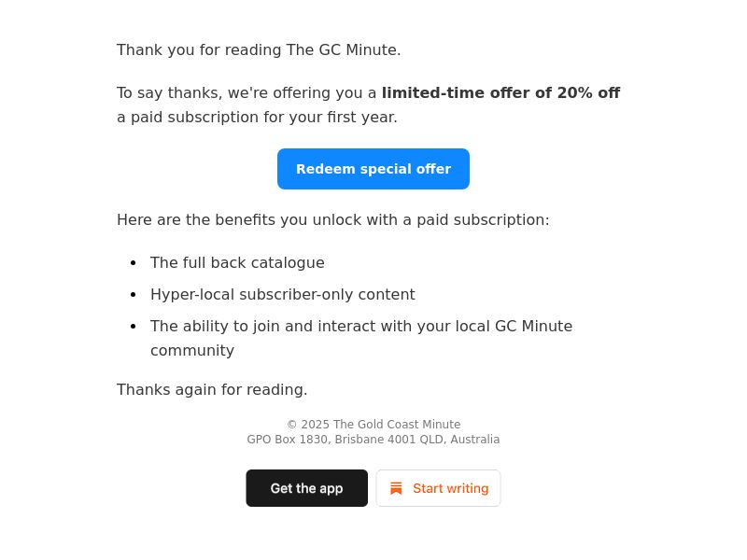
Task: Select the Hyper-local subscriber-only content bullet text
Action: 283,295
